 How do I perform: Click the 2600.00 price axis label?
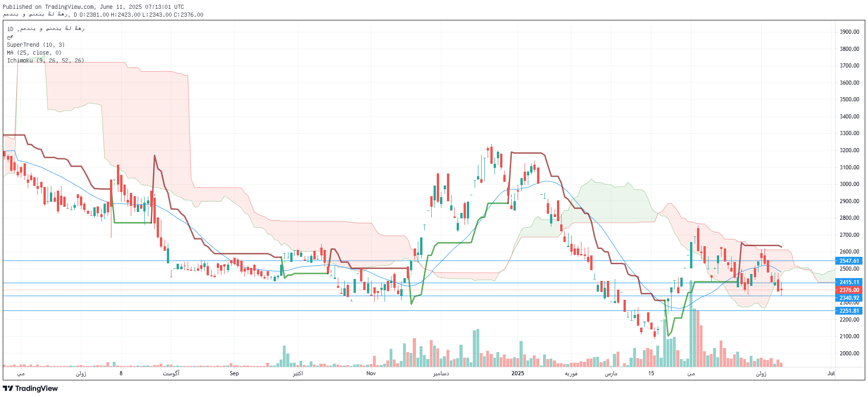point(850,252)
